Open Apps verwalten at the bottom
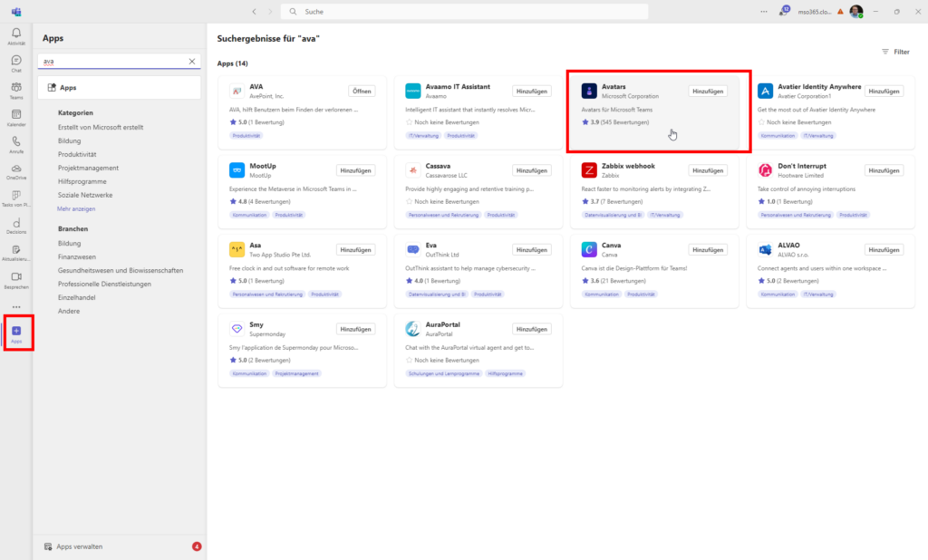Image resolution: width=928 pixels, height=560 pixels. click(80, 546)
